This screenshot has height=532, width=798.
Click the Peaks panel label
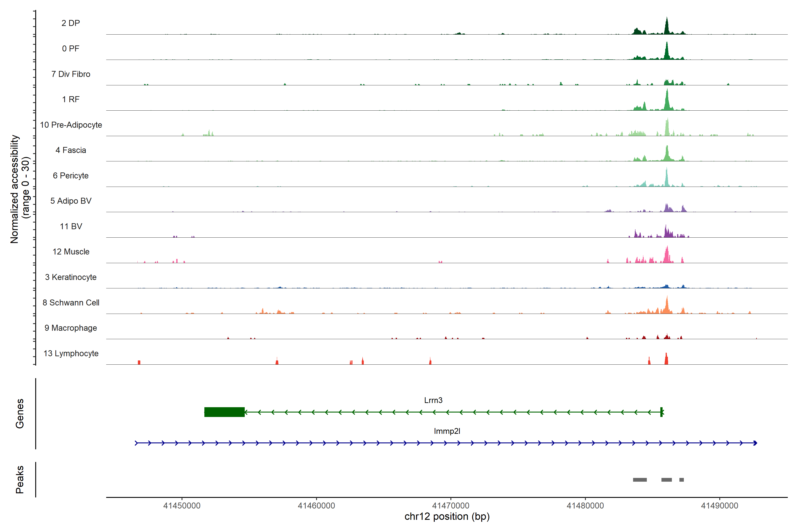(20, 479)
